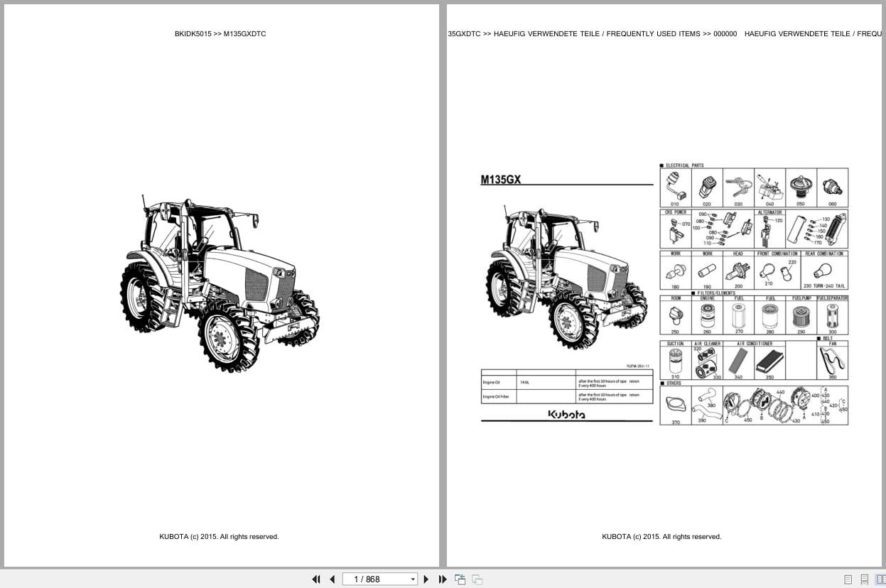Click the 'SUCTION' filter label

point(675,344)
